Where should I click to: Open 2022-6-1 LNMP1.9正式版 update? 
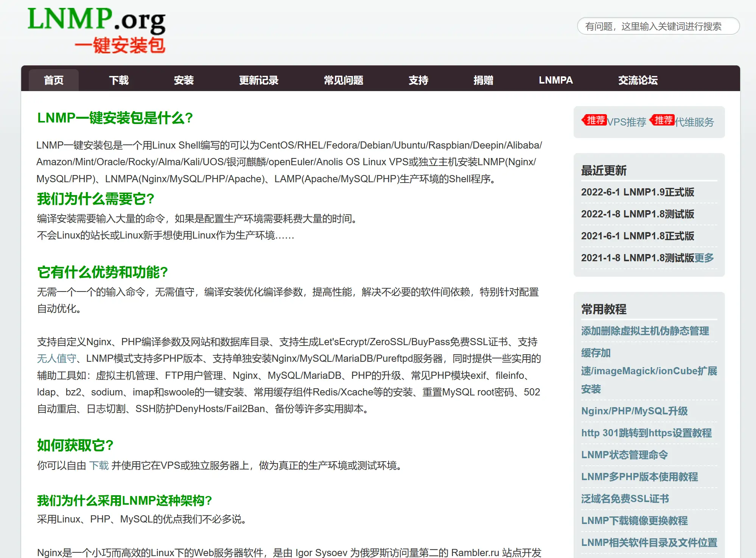[638, 192]
